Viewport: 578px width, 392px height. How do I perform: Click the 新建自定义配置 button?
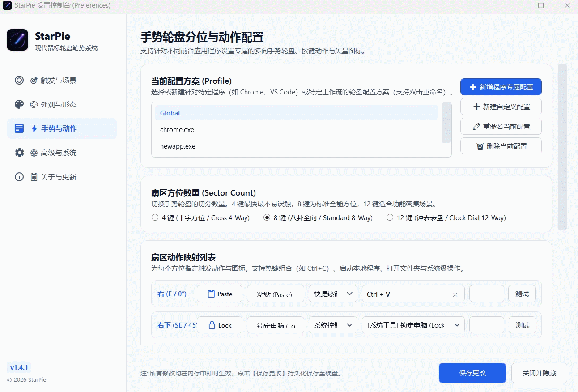click(501, 107)
